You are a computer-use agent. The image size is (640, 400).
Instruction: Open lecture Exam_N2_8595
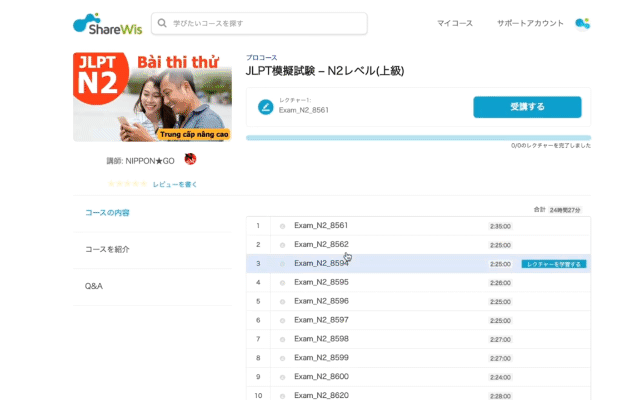(321, 282)
